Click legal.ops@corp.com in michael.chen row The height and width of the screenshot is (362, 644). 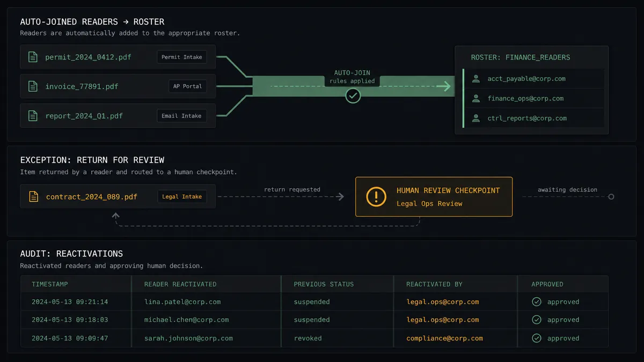point(443,320)
